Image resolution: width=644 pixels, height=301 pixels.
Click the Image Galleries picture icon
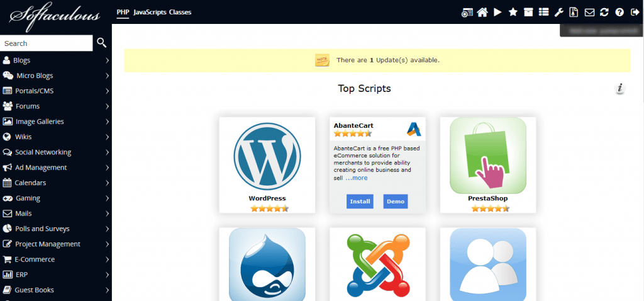click(x=8, y=122)
